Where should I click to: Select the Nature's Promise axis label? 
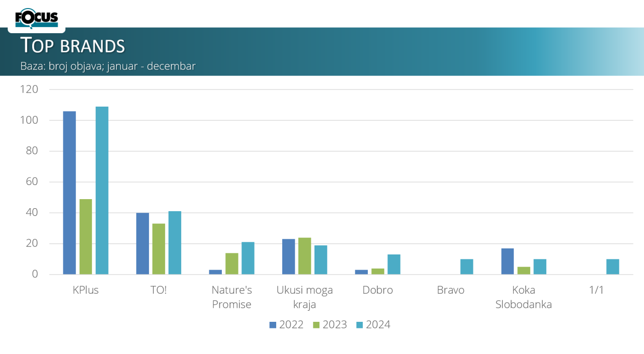(x=231, y=297)
